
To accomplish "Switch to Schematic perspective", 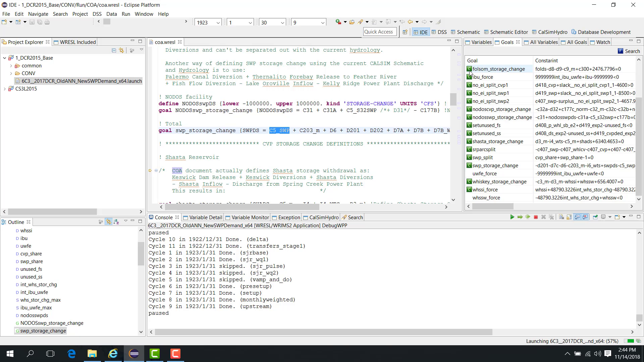I will point(465,32).
